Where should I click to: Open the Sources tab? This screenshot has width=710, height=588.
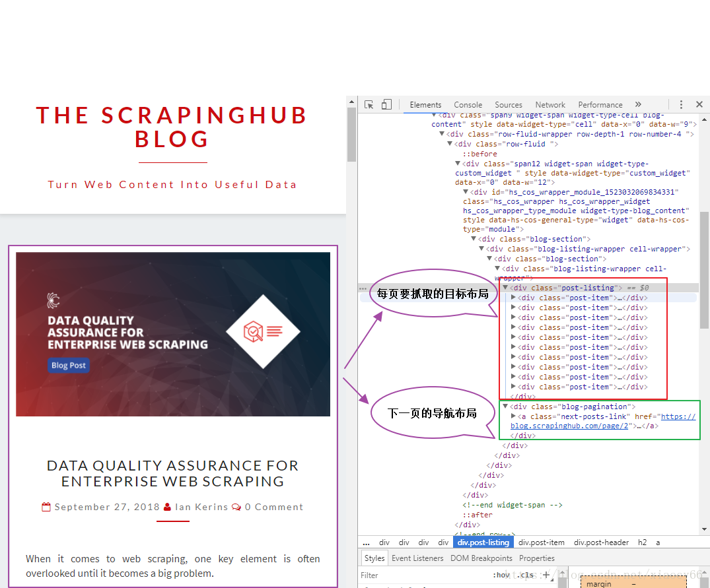tap(508, 104)
